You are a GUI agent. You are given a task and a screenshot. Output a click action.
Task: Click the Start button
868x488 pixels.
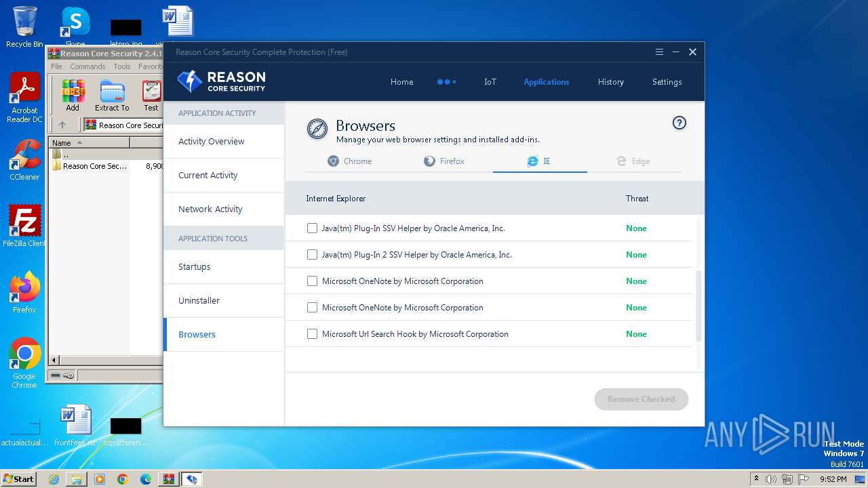tap(18, 479)
